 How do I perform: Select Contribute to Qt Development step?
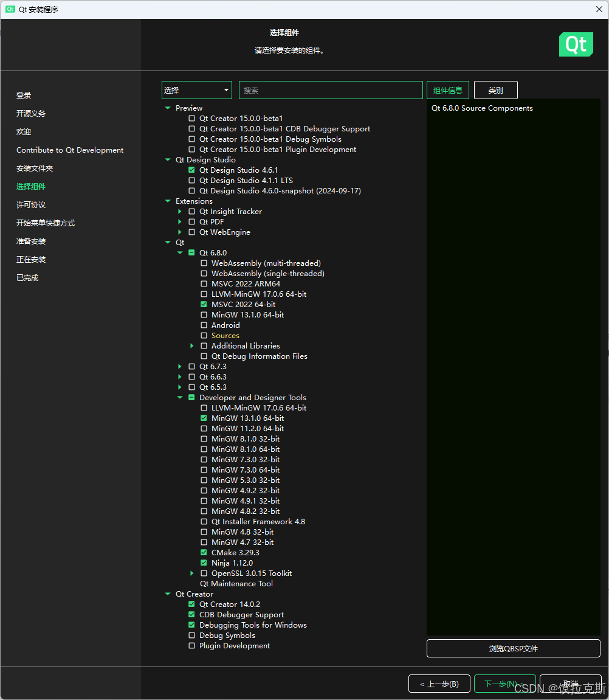tap(70, 150)
